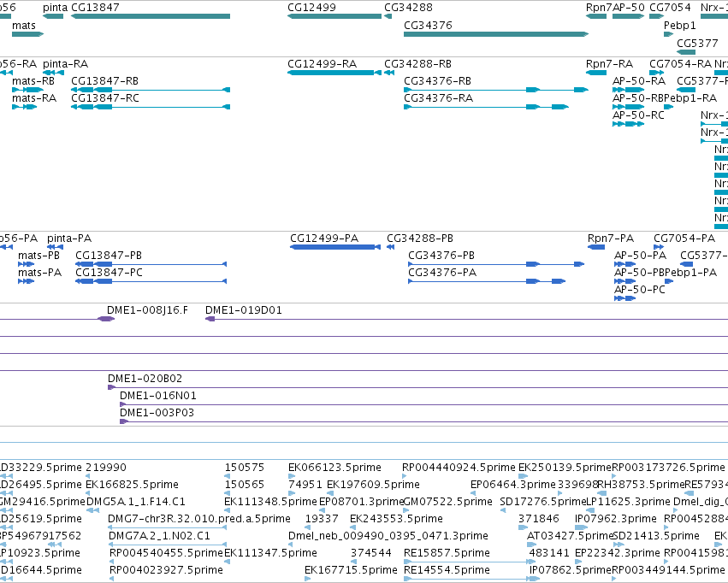The height and width of the screenshot is (583, 728).
Task: Select the AP-50 gene feature
Action: pos(628,16)
